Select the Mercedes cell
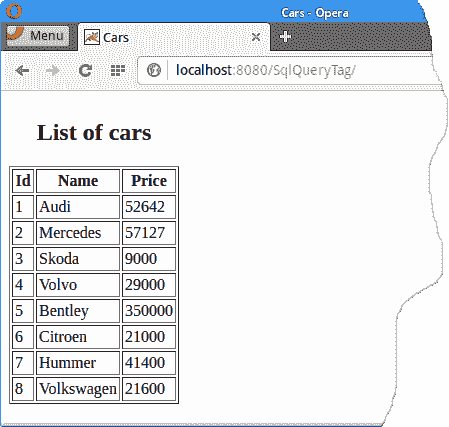Image resolution: width=449 pixels, height=427 pixels. point(78,233)
